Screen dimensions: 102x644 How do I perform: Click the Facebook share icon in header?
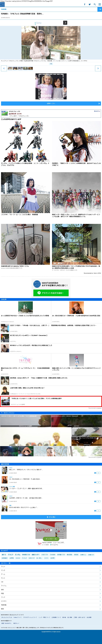85,4
